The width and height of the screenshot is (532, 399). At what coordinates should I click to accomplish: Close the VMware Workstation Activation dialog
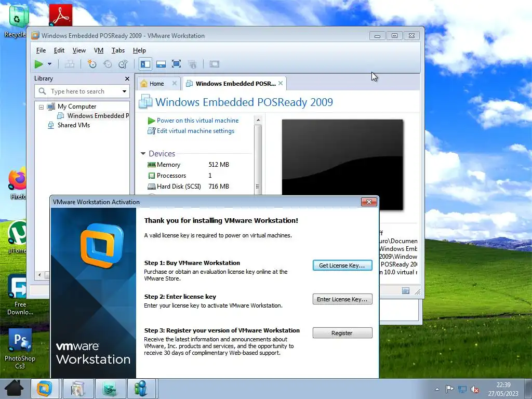369,202
